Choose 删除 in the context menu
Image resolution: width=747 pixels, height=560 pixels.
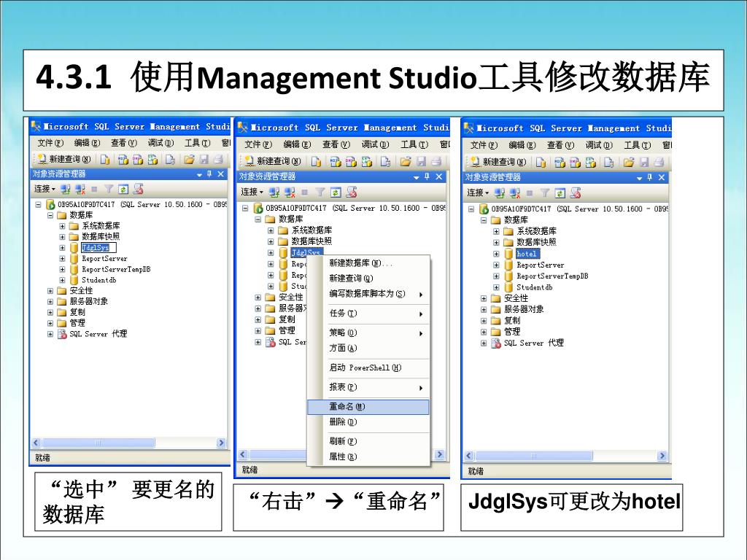pyautogui.click(x=368, y=422)
